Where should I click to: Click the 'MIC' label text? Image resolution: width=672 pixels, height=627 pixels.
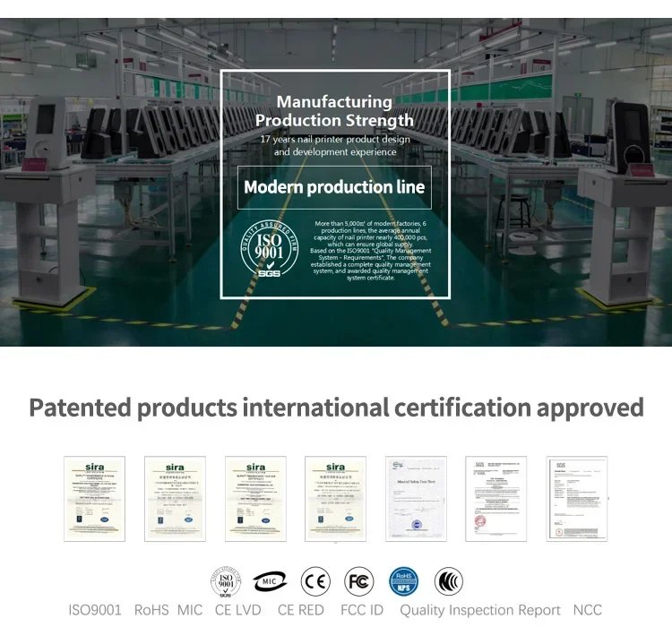pyautogui.click(x=190, y=610)
